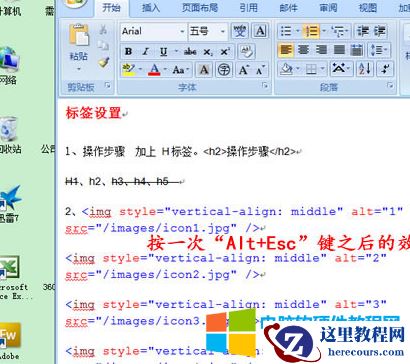Select align text right
Image resolution: width=410 pixels, height=364 pixels.
tap(321, 50)
